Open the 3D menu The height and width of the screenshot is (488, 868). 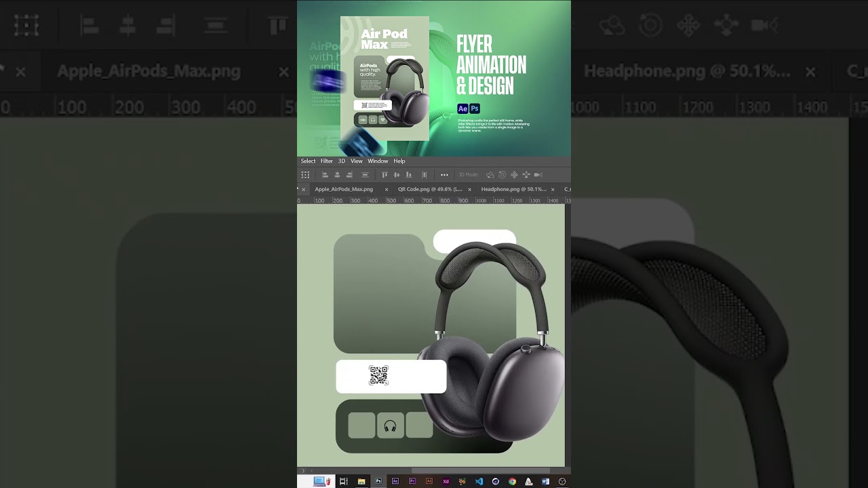click(x=342, y=161)
